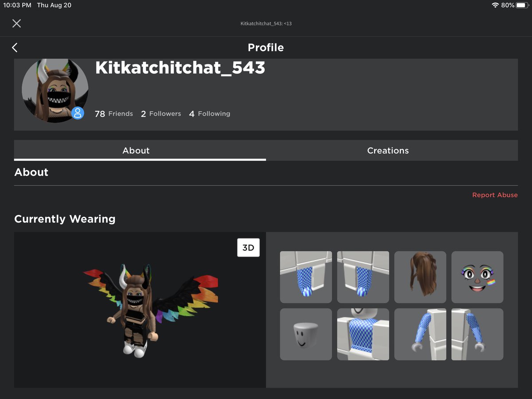Report Abuse for this profile
The height and width of the screenshot is (399, 532).
coord(495,195)
